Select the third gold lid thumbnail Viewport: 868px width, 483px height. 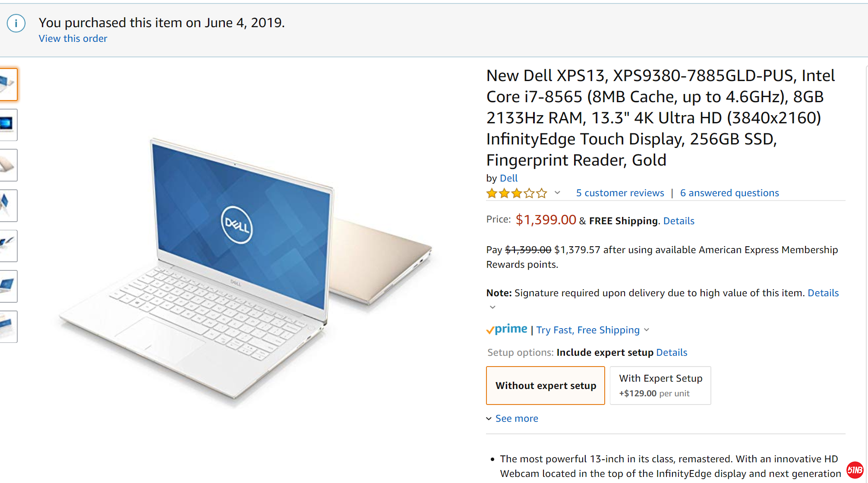(8, 165)
